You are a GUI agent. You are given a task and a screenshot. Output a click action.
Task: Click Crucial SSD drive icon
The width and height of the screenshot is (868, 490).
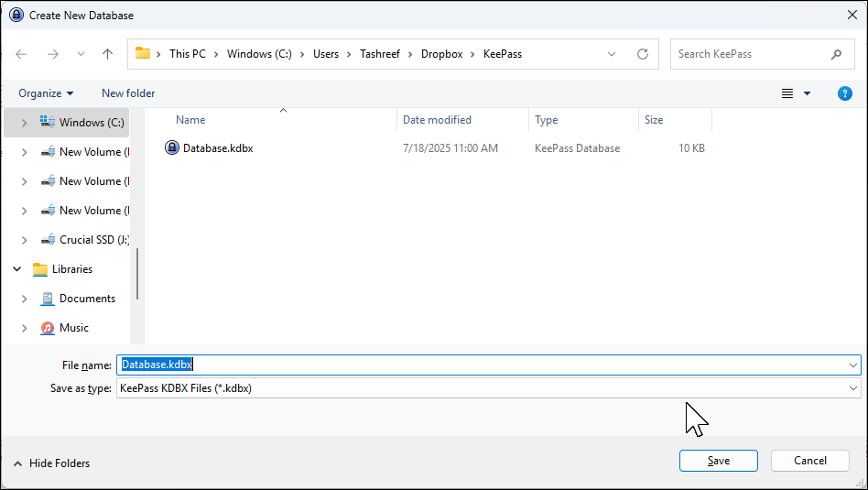pyautogui.click(x=48, y=240)
